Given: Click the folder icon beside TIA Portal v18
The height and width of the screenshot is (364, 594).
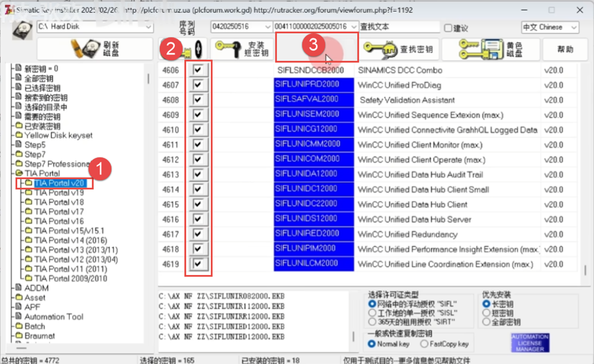Looking at the screenshot, I should 29,202.
